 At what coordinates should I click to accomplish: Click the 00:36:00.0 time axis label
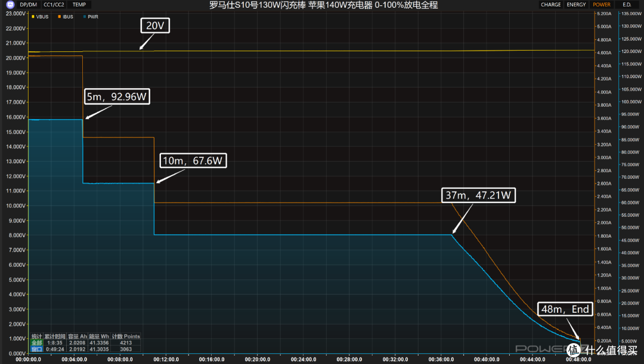point(441,359)
